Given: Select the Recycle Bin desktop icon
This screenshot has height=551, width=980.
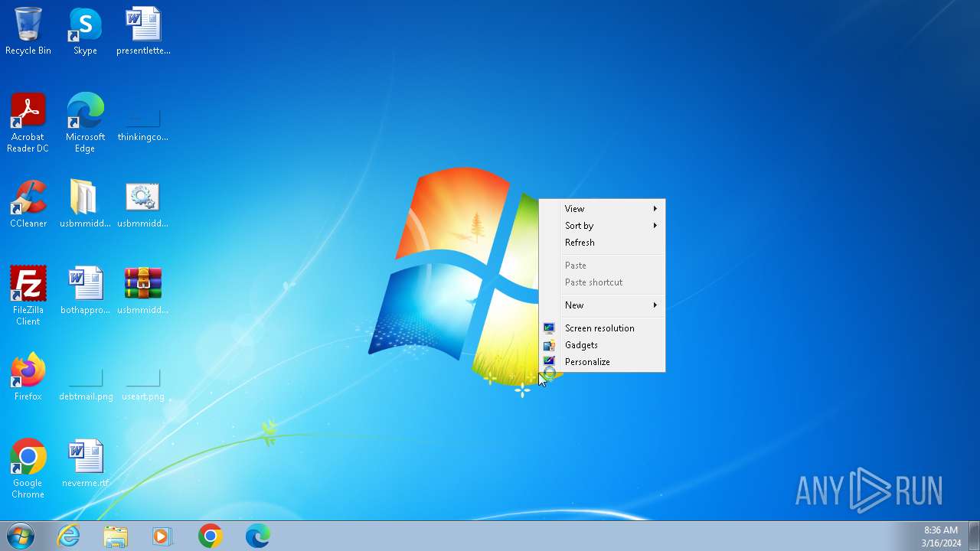Looking at the screenshot, I should pos(28,31).
